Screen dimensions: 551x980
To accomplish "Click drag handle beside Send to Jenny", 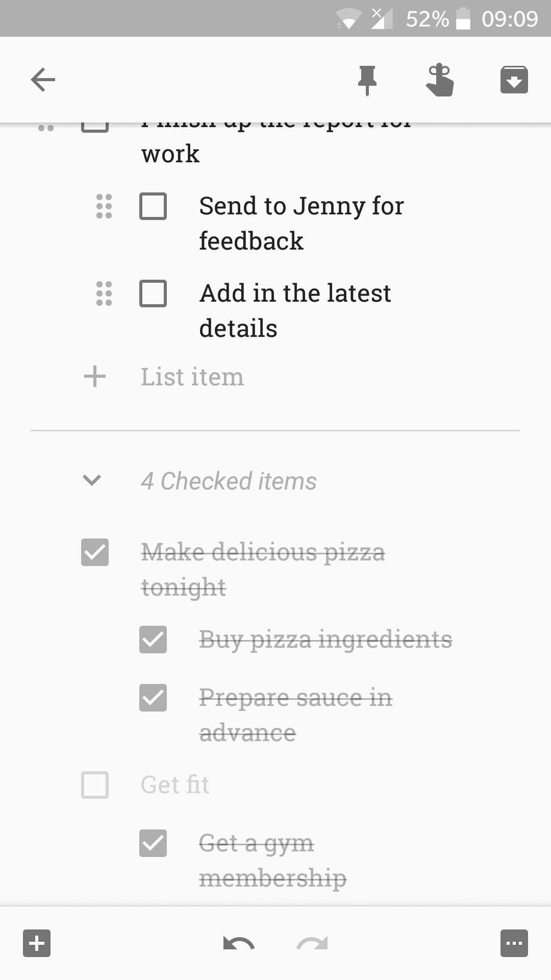I will 104,206.
